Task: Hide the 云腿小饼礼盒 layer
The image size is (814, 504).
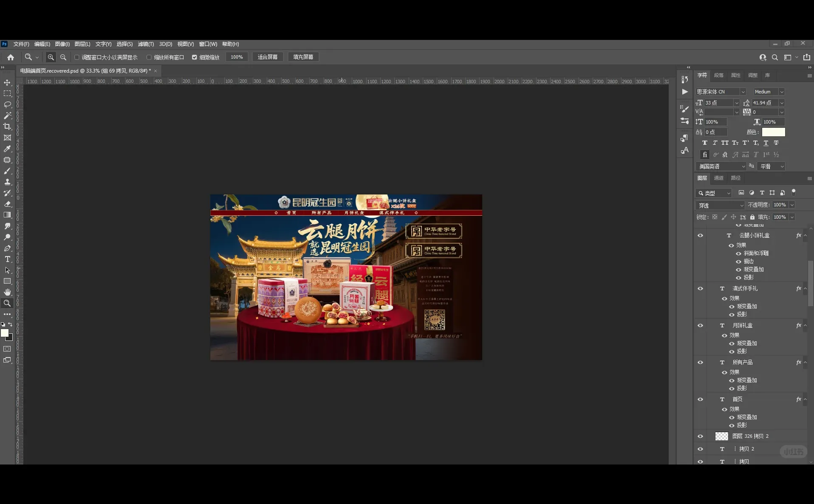Action: pos(700,236)
